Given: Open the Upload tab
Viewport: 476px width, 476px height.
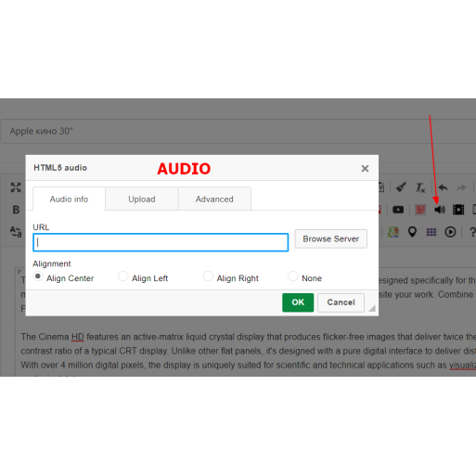Looking at the screenshot, I should 142,199.
